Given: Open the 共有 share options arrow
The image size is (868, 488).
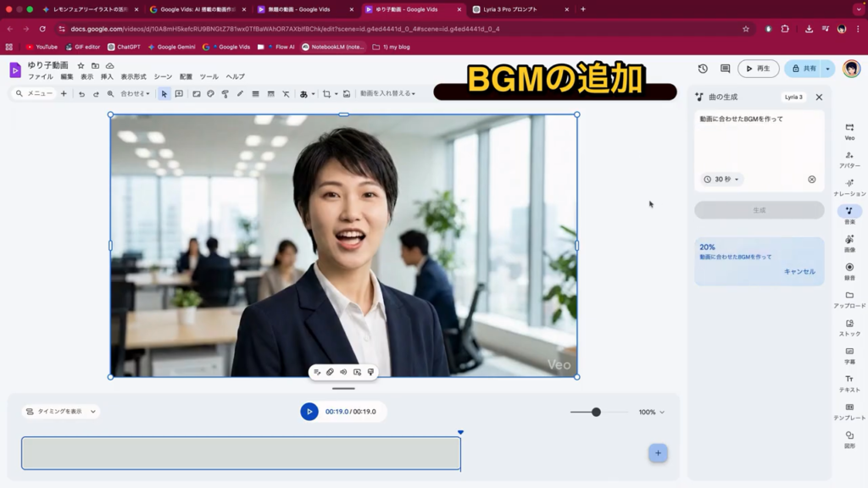Looking at the screenshot, I should pyautogui.click(x=827, y=69).
